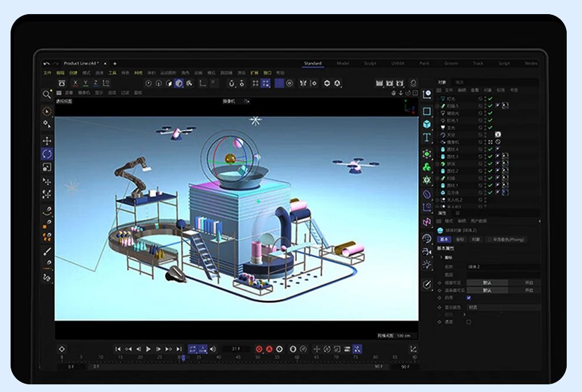Click the current frame field showing 31 F

(x=236, y=349)
